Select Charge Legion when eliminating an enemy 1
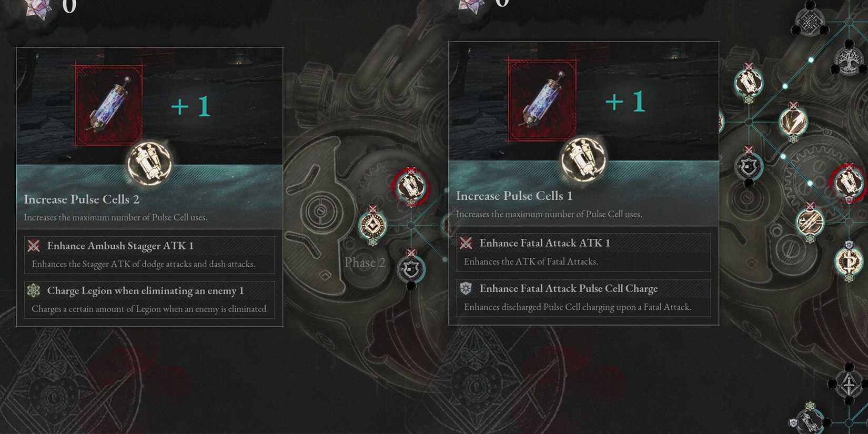This screenshot has width=868, height=434. [x=149, y=299]
